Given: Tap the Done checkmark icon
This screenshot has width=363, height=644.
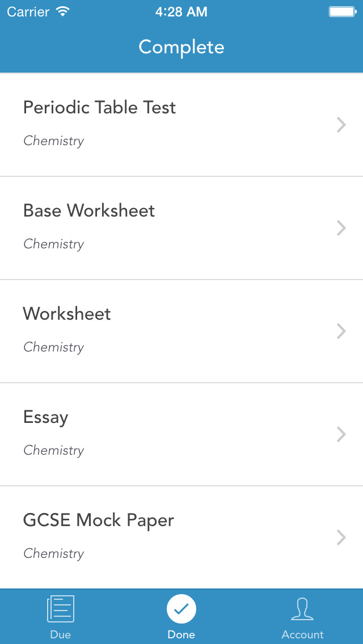Looking at the screenshot, I should coord(181,609).
